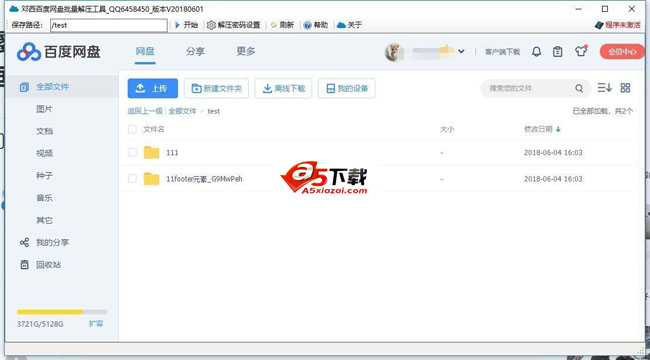The width and height of the screenshot is (650, 360).
Task: Click the 3721G/5128G storage text
Action: pos(40,324)
